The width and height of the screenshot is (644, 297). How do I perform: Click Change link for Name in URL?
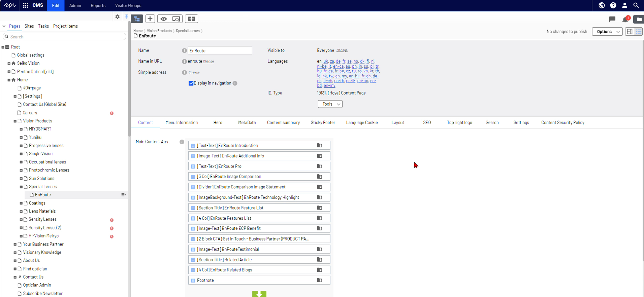[x=208, y=62]
